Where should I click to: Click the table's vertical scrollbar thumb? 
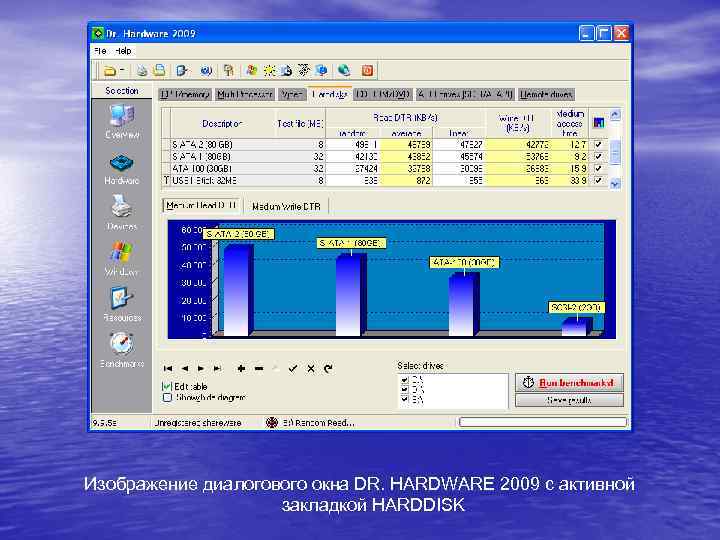coord(615,152)
